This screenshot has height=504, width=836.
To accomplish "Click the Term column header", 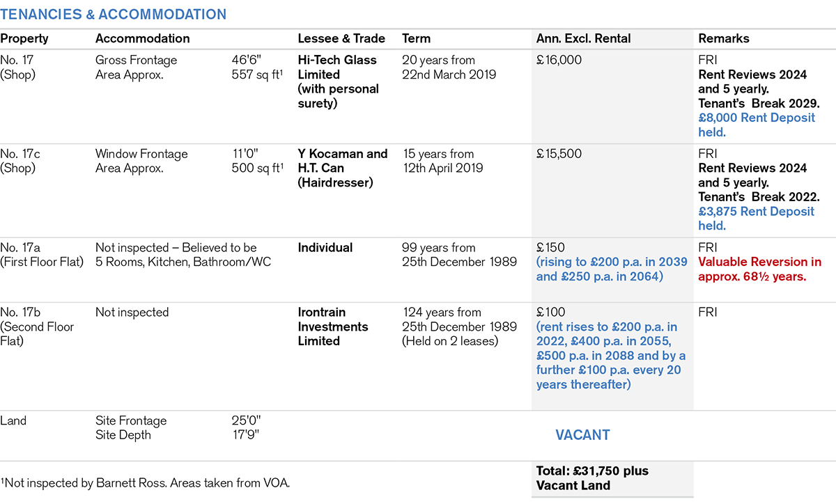I will 416,39.
